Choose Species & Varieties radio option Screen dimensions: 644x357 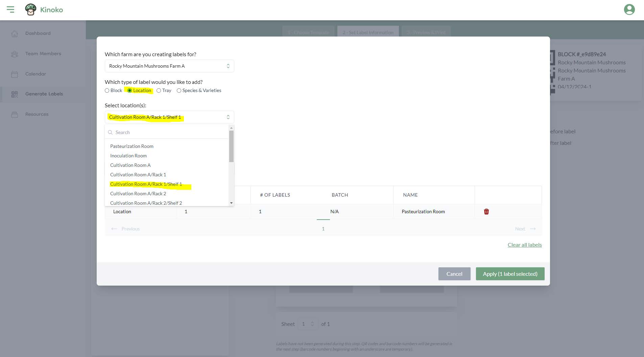click(179, 91)
